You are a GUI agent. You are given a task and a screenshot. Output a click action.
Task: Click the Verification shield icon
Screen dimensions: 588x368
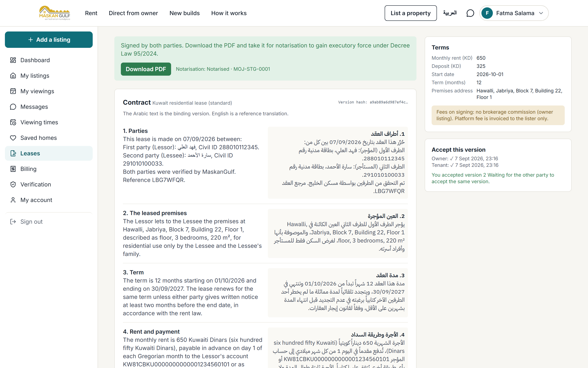pyautogui.click(x=13, y=184)
